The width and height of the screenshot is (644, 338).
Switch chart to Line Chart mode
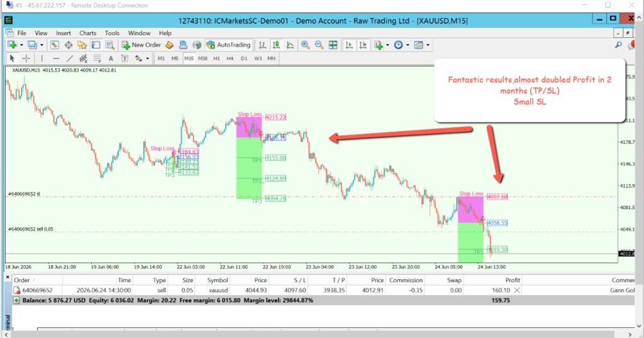(x=290, y=45)
